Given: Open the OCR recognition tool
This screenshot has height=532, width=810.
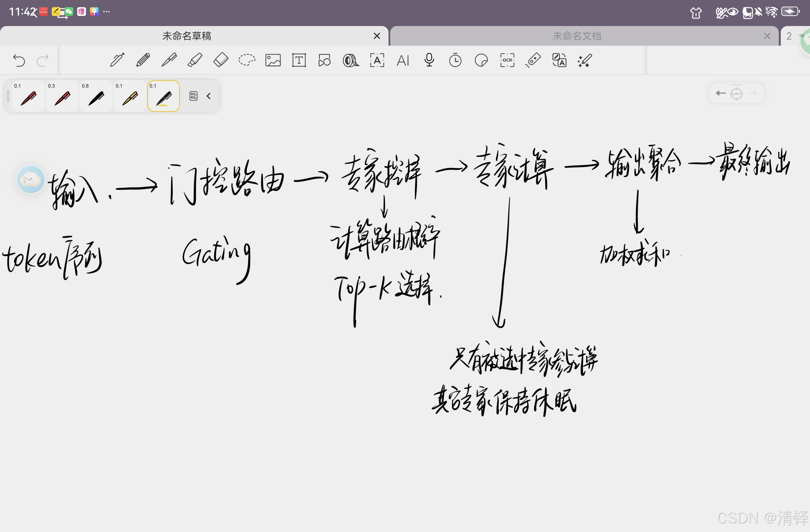Looking at the screenshot, I should [507, 60].
